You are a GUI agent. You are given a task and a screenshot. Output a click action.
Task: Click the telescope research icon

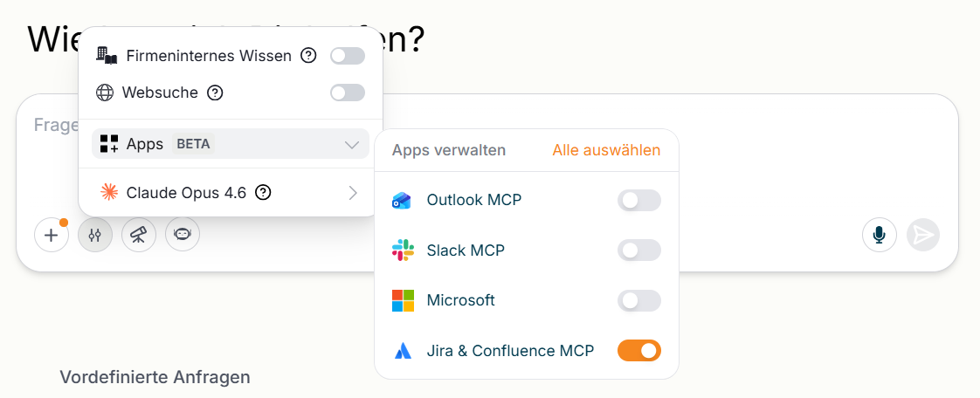click(139, 235)
